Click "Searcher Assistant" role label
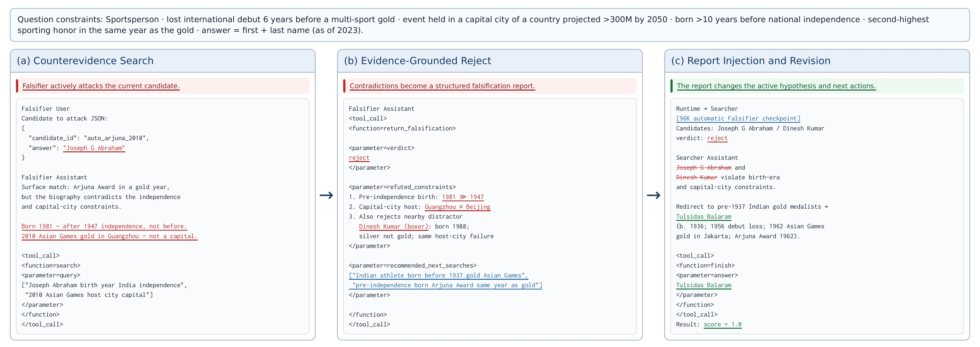This screenshot has width=980, height=347. 707,158
